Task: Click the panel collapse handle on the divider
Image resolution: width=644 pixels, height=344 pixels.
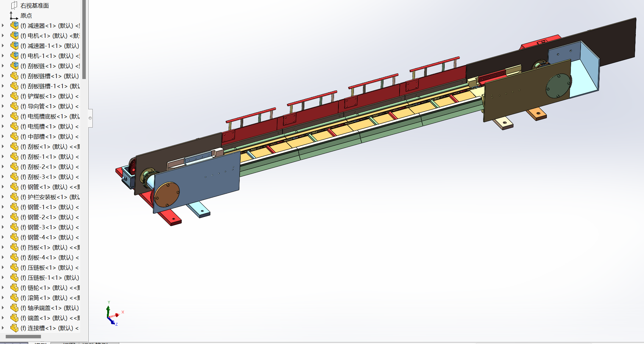Action: coord(90,118)
